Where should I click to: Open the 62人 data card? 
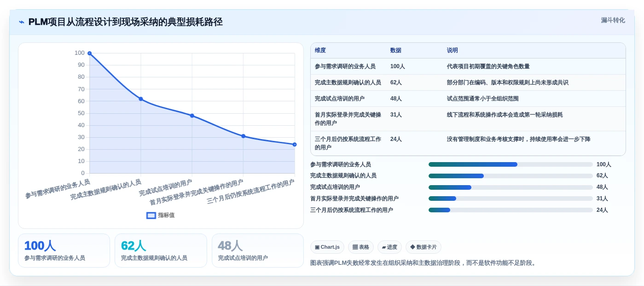tap(161, 251)
